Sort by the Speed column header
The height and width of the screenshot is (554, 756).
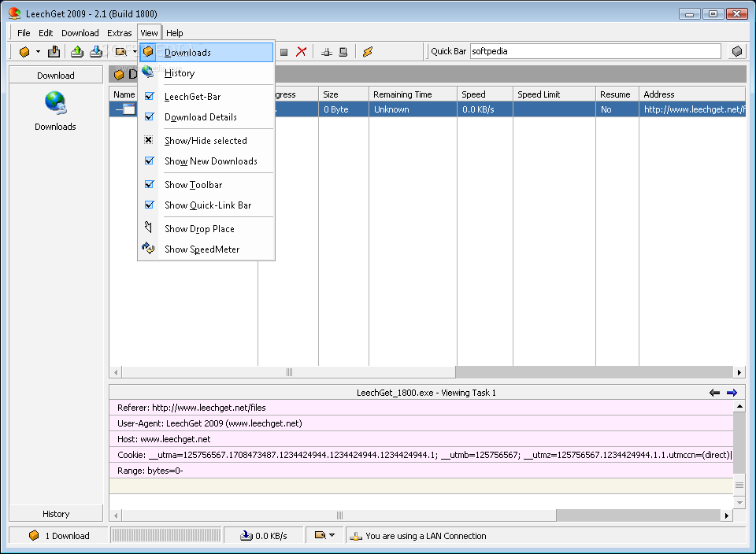484,94
